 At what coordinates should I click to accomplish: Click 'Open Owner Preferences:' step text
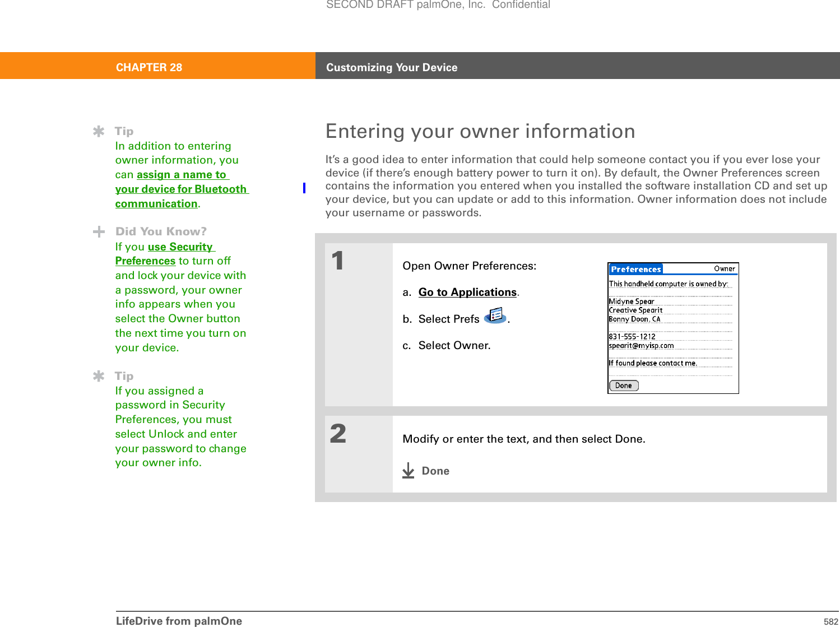(x=470, y=266)
